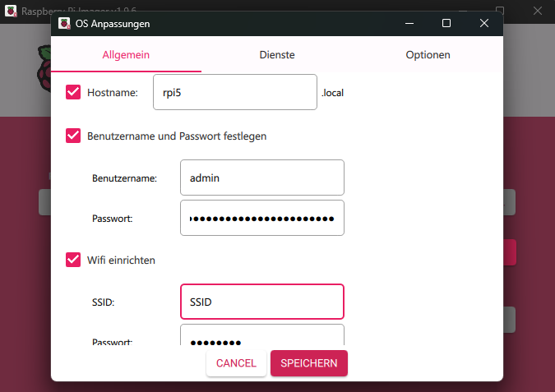Image resolution: width=555 pixels, height=392 pixels.
Task: Save settings with the SPEICHERN button
Action: (308, 362)
